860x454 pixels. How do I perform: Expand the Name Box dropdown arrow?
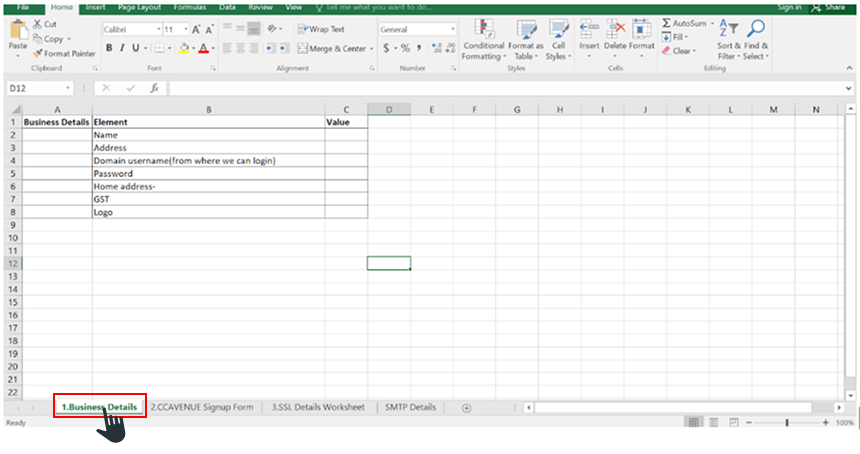coord(82,88)
